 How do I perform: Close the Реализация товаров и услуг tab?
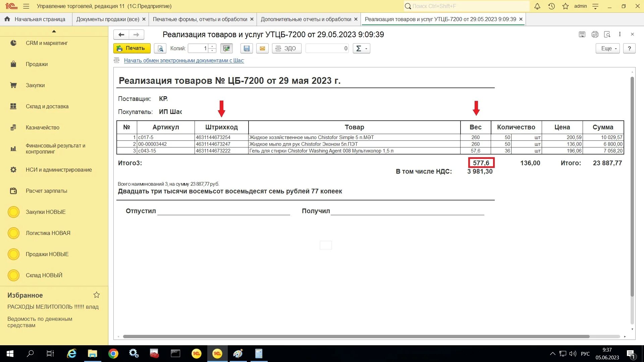coord(521,19)
